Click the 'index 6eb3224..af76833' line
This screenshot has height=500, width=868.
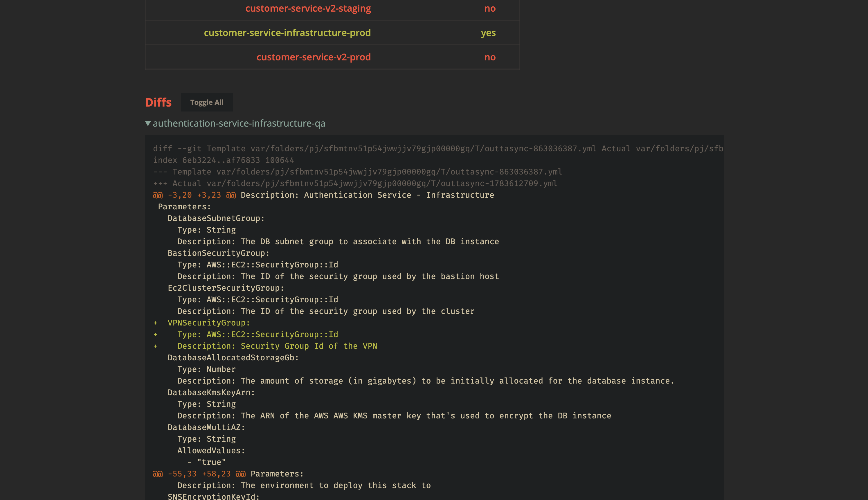tap(223, 160)
